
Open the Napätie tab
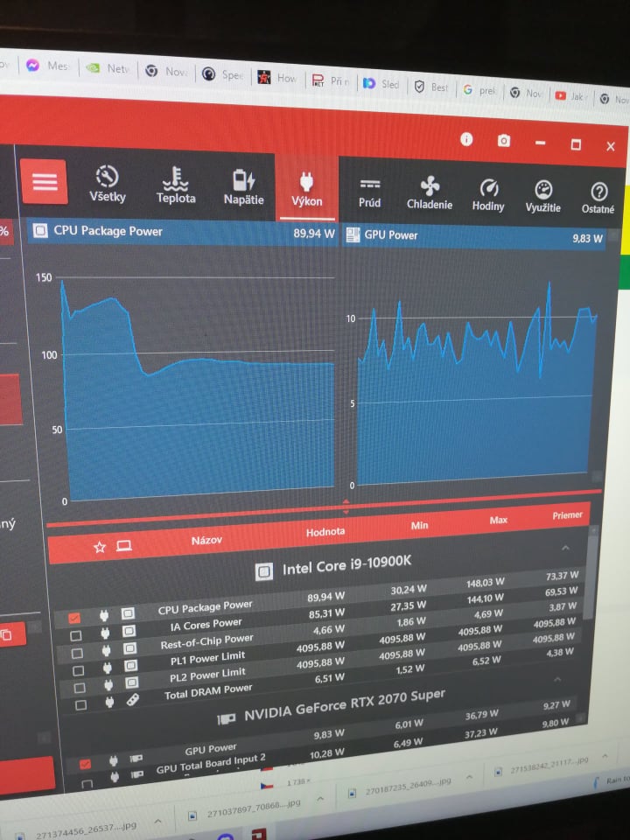tap(244, 186)
